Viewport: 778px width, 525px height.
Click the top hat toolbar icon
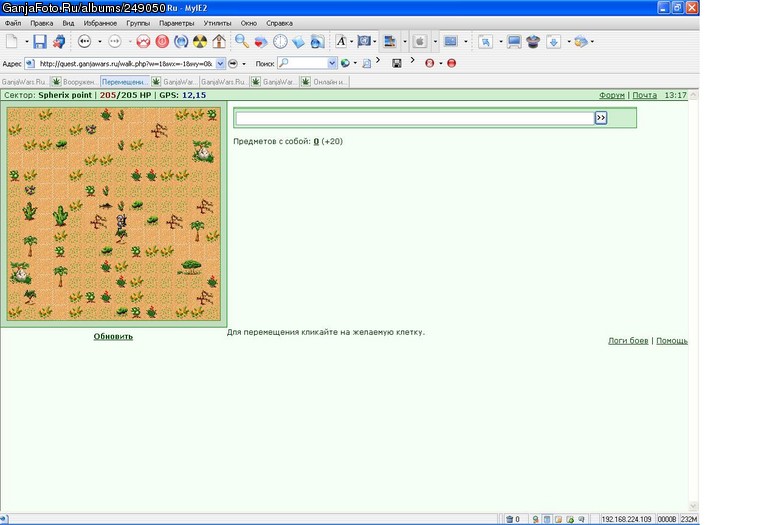pyautogui.click(x=533, y=41)
